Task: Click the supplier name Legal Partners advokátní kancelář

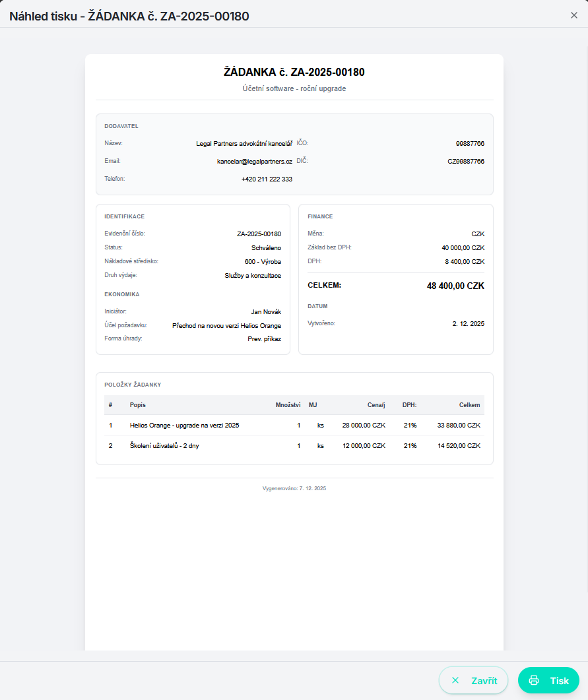Action: tap(244, 143)
